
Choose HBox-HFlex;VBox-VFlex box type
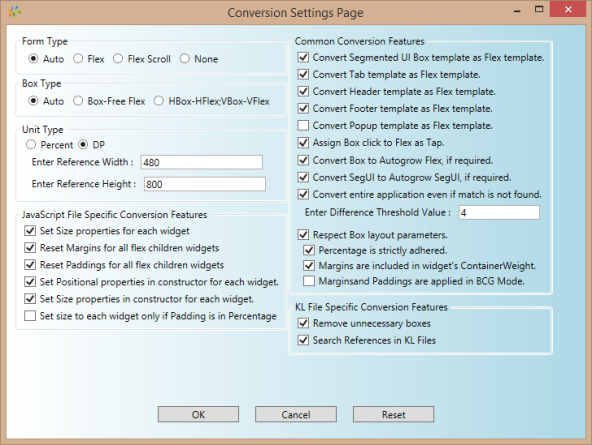pyautogui.click(x=159, y=101)
